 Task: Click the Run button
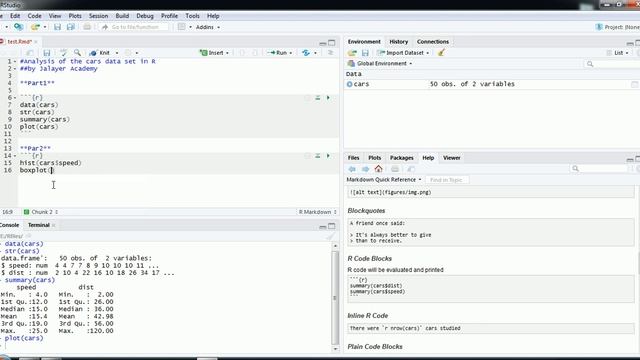278,53
